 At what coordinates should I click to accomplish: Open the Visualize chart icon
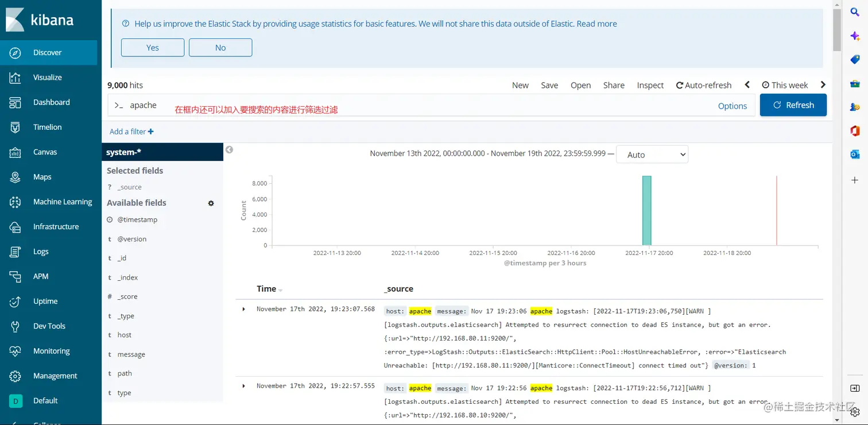[x=15, y=78]
